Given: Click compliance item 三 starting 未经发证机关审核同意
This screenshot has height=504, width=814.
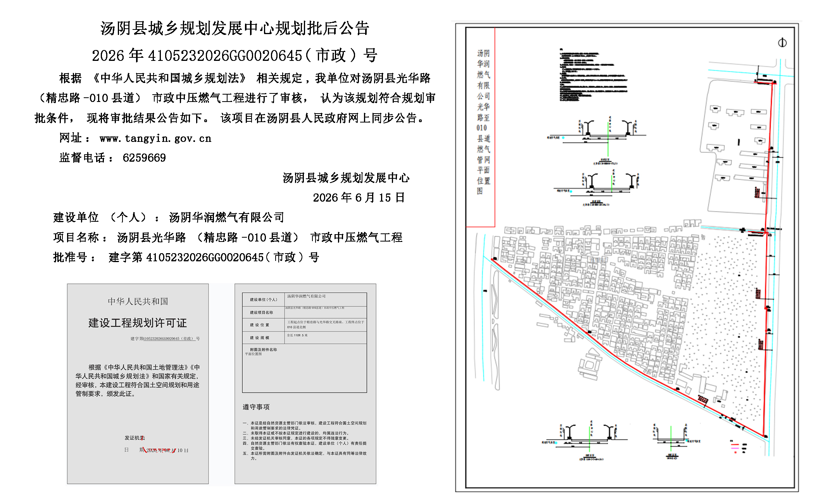Looking at the screenshot, I should (x=296, y=438).
